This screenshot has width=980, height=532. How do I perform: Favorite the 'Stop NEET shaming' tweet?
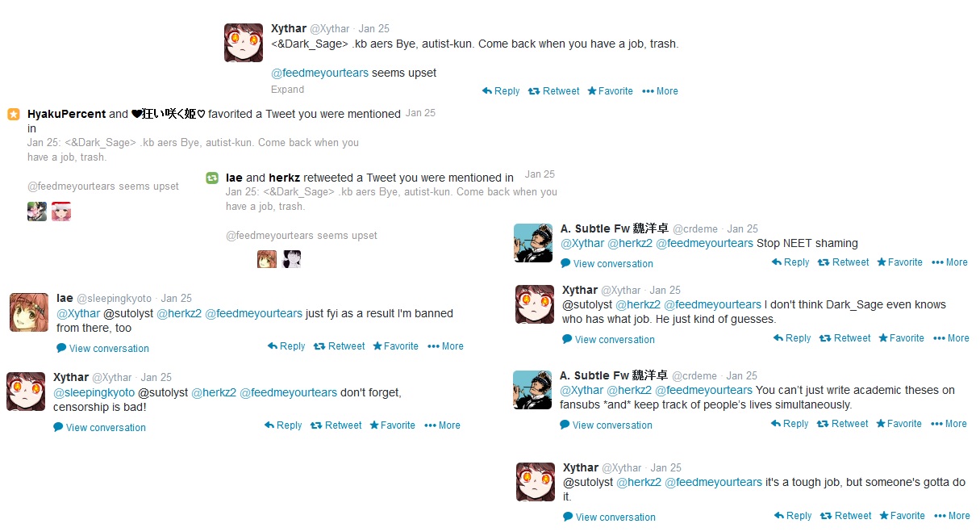click(x=899, y=262)
